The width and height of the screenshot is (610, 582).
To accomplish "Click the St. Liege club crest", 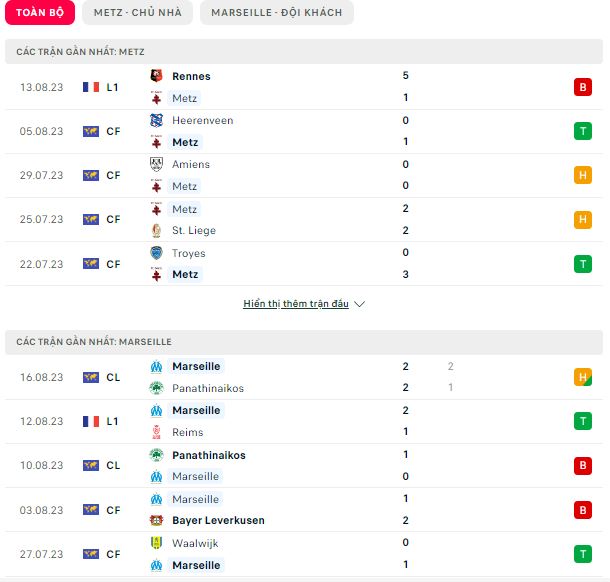I will tap(156, 230).
